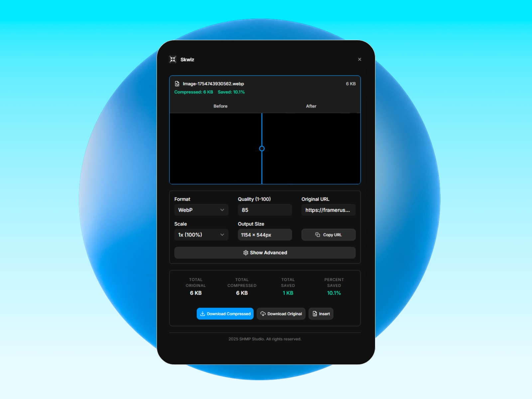Click the before/after comparison slider handle
The width and height of the screenshot is (532, 399).
click(x=262, y=149)
